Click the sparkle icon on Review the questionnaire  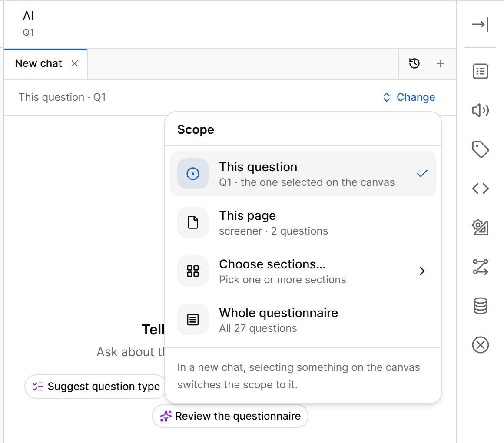click(x=166, y=416)
